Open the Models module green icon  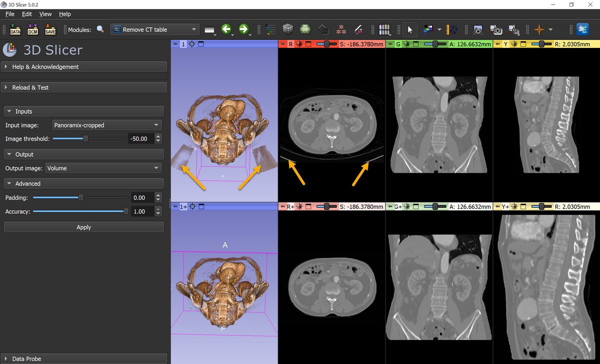[x=305, y=29]
